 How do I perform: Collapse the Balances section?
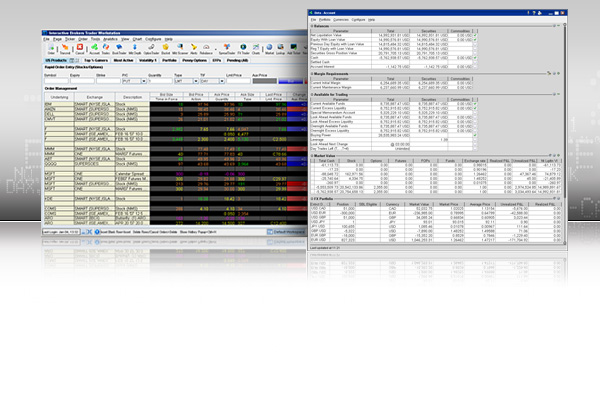[x=312, y=26]
